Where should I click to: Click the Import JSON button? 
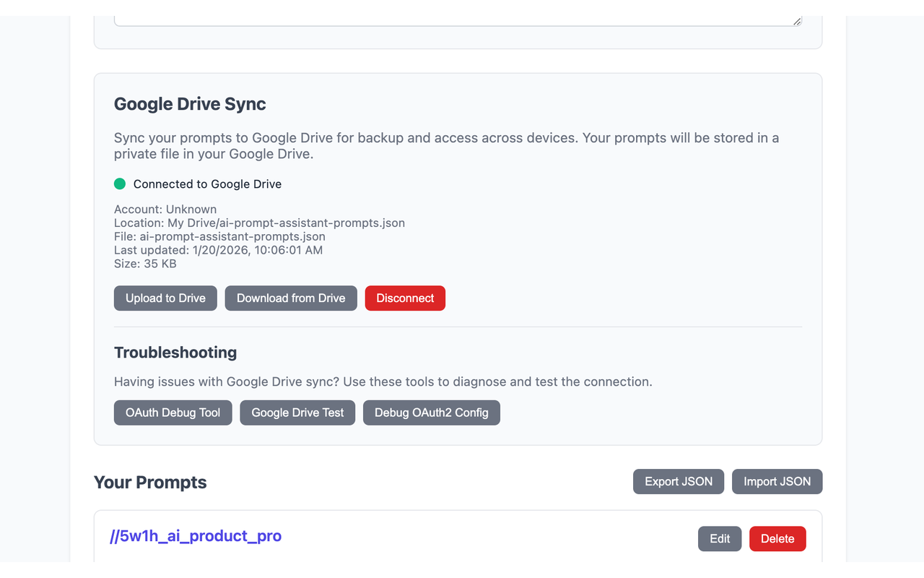[777, 482]
